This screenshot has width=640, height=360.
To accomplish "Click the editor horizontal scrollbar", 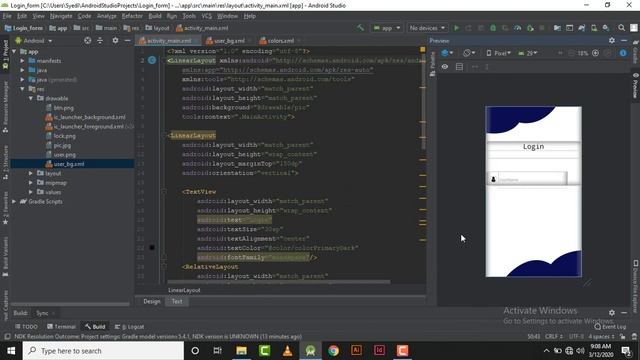I will [x=278, y=282].
